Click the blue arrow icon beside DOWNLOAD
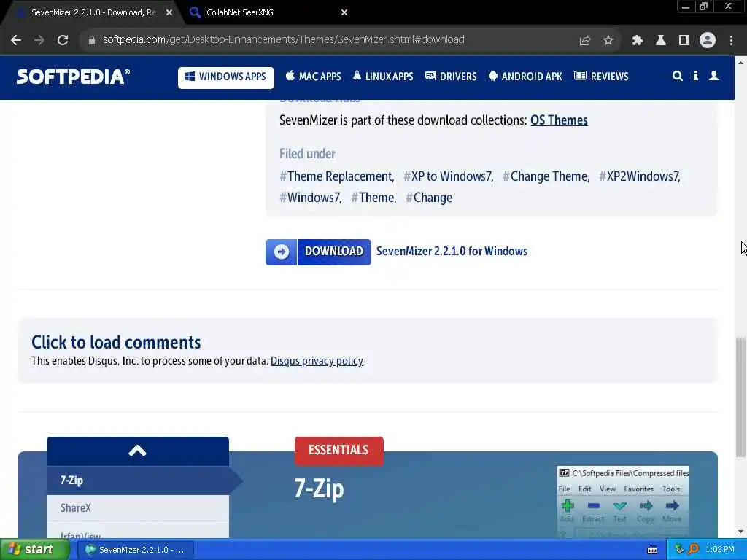Screen dimensions: 747x560 pyautogui.click(x=281, y=252)
